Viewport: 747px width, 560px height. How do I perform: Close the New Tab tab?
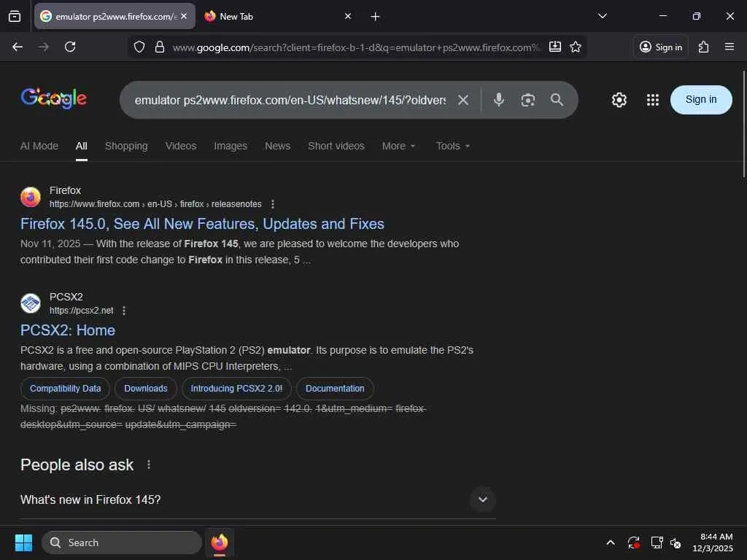point(348,16)
